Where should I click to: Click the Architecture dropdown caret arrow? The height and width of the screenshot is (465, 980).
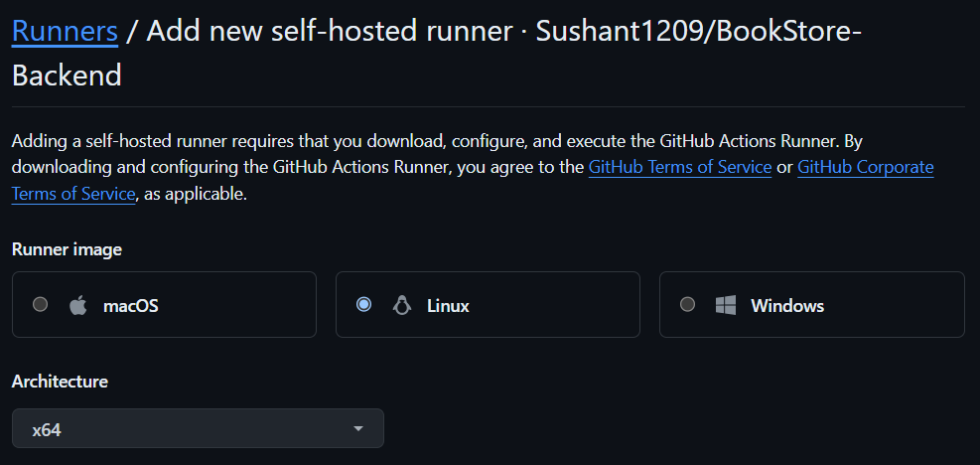[358, 428]
